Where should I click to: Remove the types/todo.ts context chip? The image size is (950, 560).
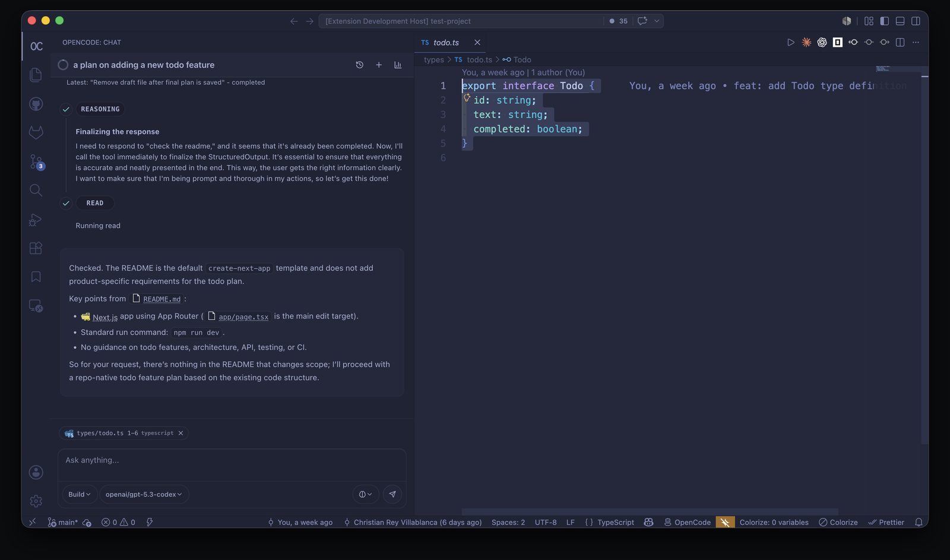181,433
